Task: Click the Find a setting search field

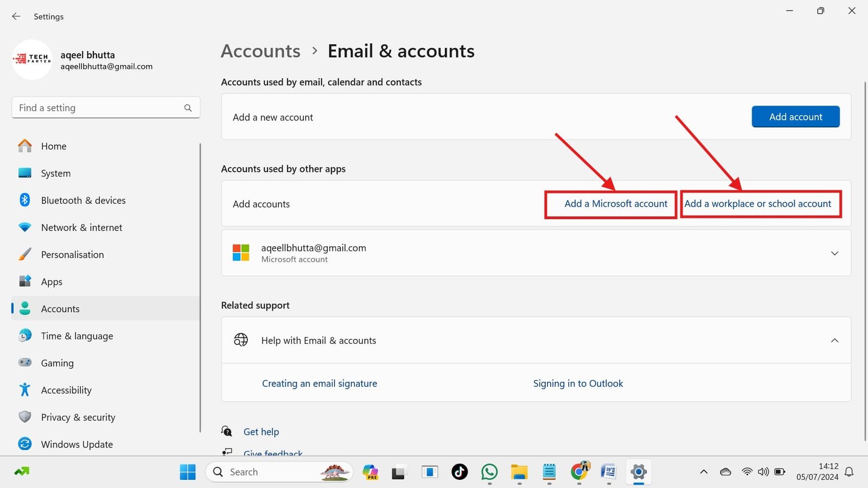Action: tap(98, 108)
